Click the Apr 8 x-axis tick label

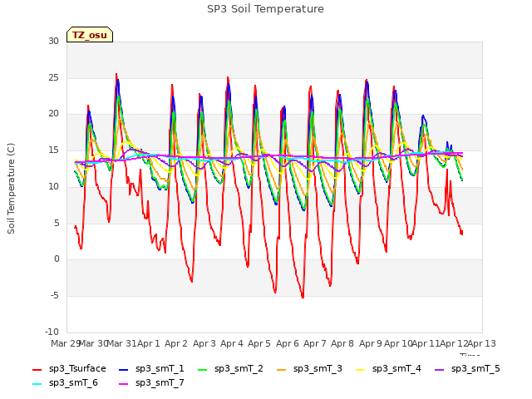[342, 343]
